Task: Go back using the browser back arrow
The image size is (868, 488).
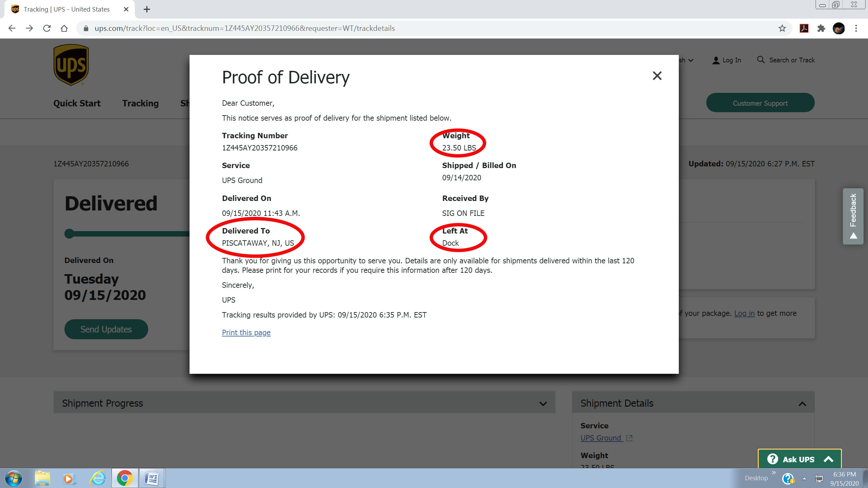Action: click(12, 28)
